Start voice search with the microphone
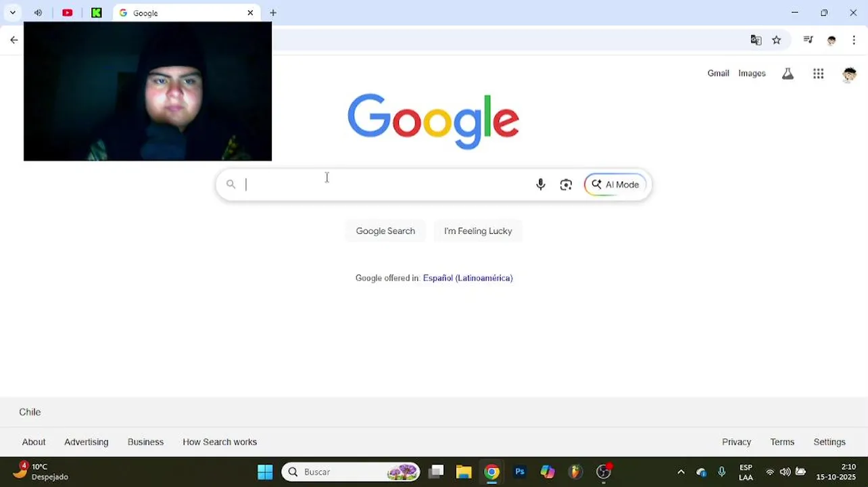The width and height of the screenshot is (868, 487). pyautogui.click(x=540, y=185)
